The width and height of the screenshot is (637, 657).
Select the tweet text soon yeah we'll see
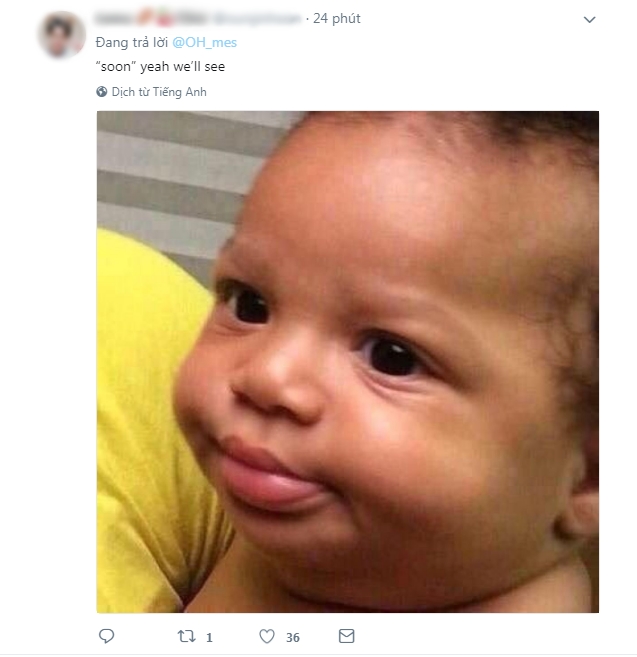point(161,67)
